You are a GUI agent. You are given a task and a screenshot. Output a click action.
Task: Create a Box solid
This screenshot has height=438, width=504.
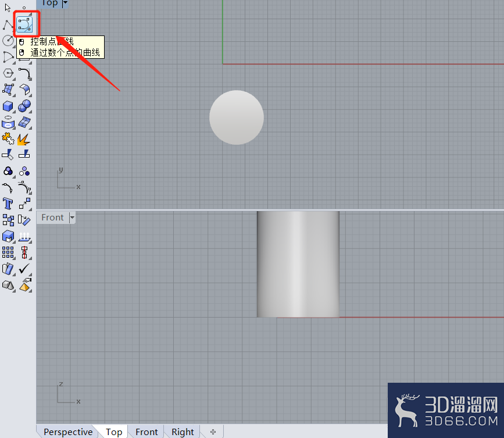[8, 106]
